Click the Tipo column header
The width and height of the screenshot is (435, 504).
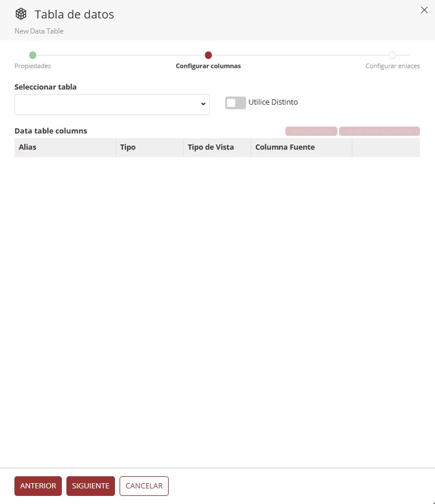point(128,147)
